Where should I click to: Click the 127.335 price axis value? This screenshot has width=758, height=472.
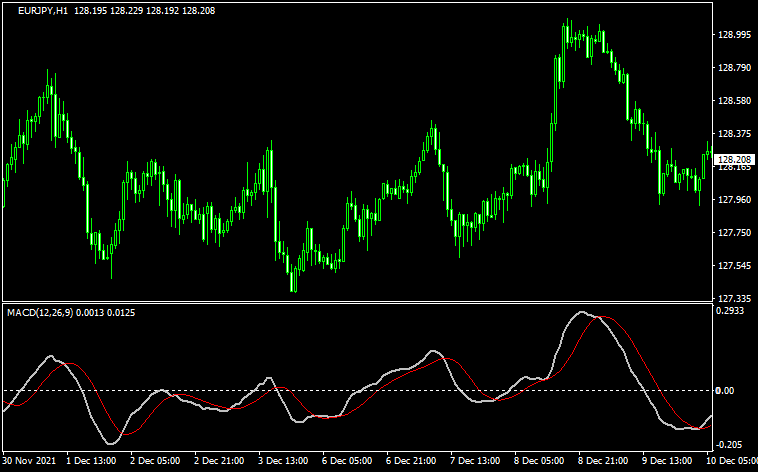tap(735, 297)
